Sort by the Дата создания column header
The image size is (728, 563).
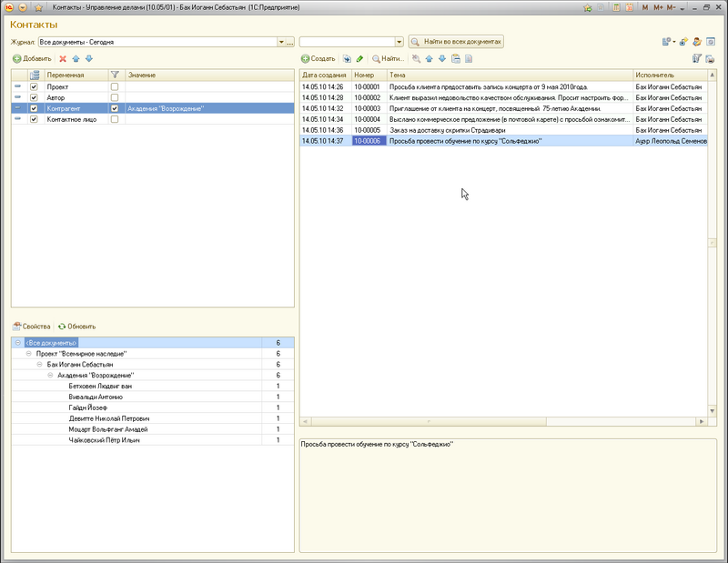[x=326, y=75]
